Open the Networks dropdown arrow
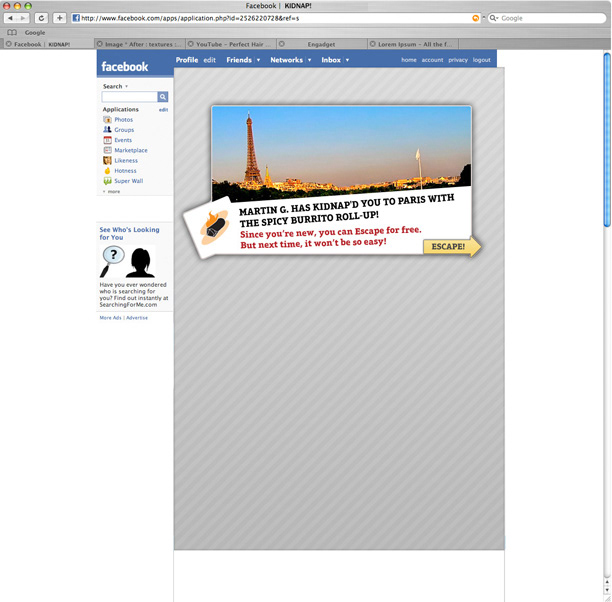 pos(310,60)
